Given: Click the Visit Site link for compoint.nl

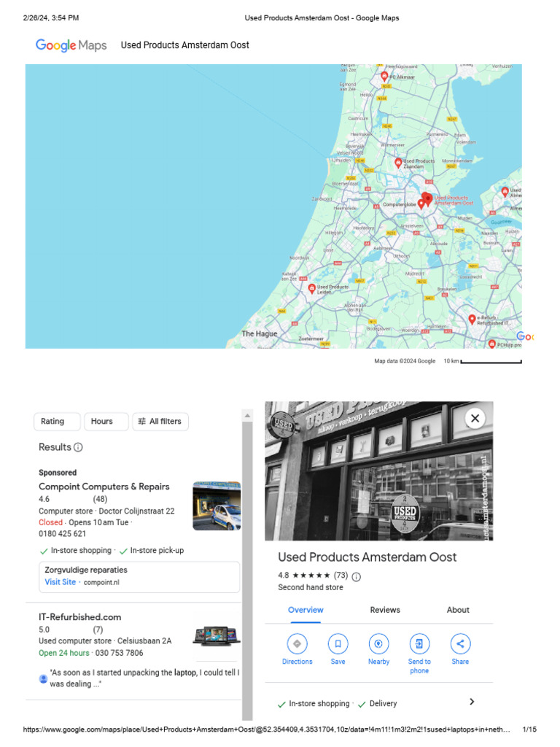Looking at the screenshot, I should (x=61, y=581).
